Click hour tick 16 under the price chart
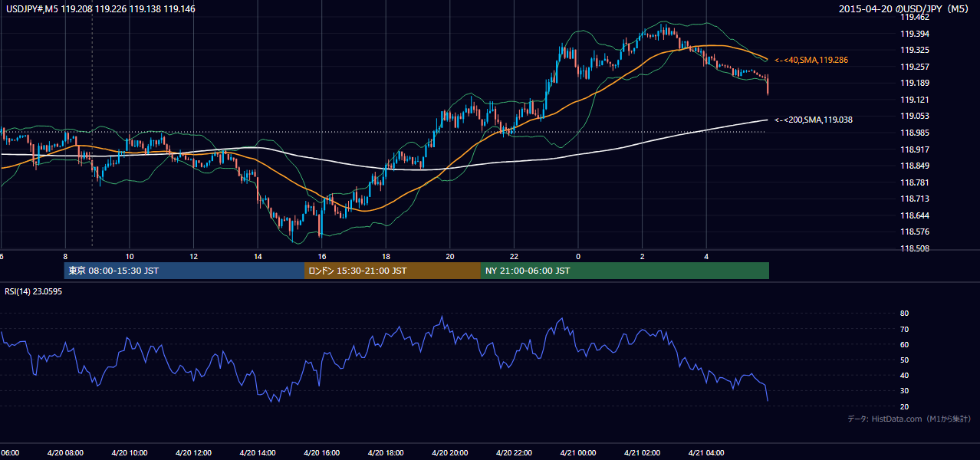The height and width of the screenshot is (460, 980). 322,257
